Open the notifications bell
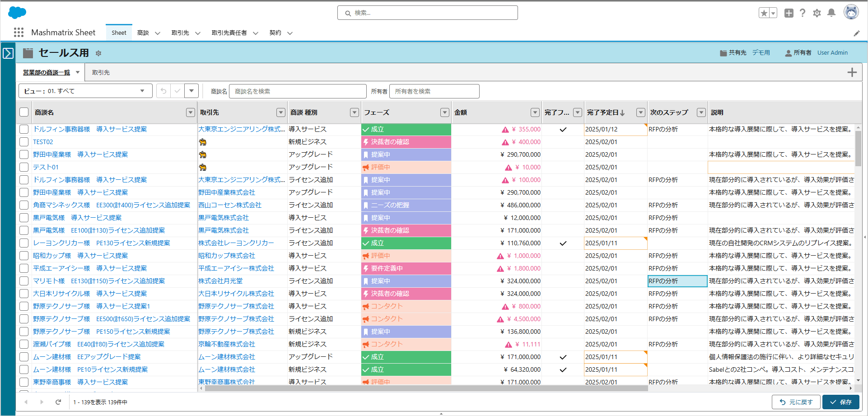This screenshot has width=868, height=416. [831, 13]
